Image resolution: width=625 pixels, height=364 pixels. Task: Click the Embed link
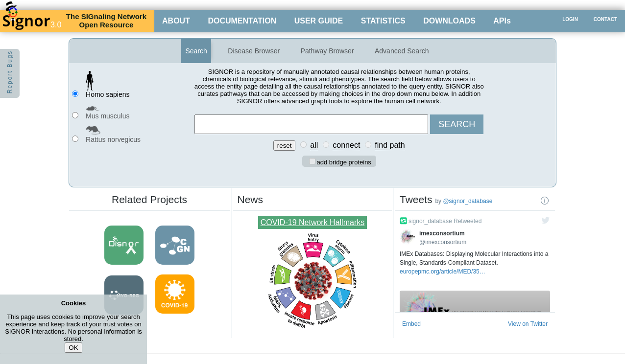pos(411,324)
